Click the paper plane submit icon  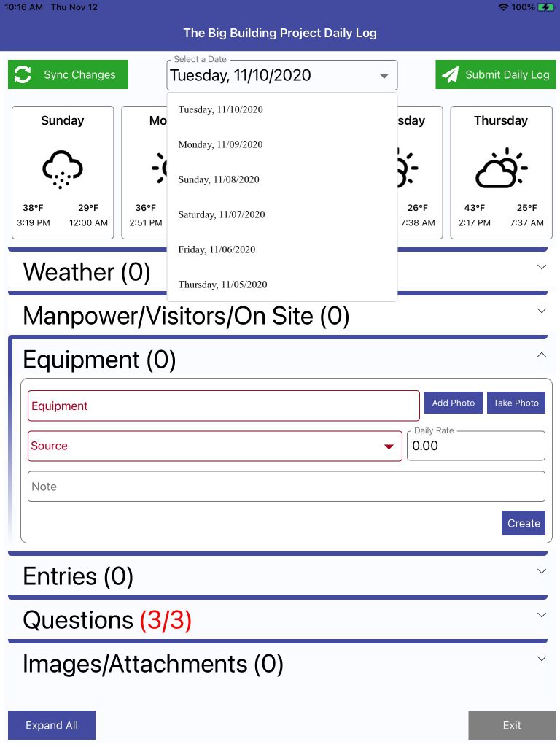tap(450, 74)
